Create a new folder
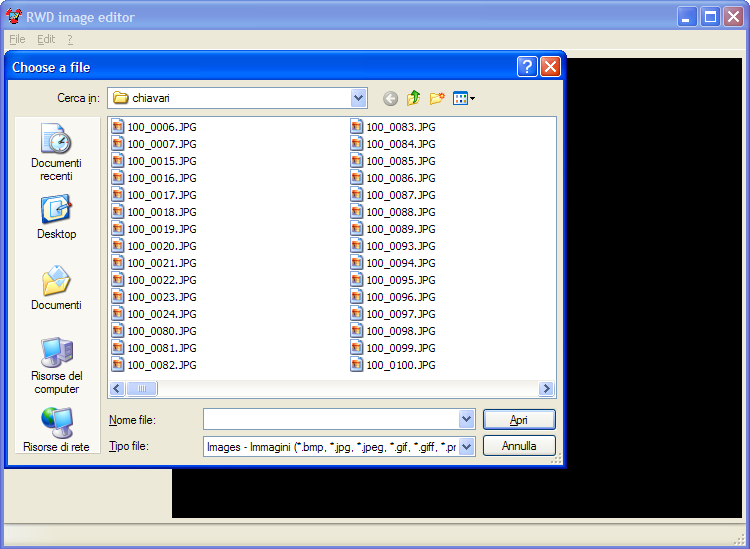The image size is (750, 549). pos(437,98)
